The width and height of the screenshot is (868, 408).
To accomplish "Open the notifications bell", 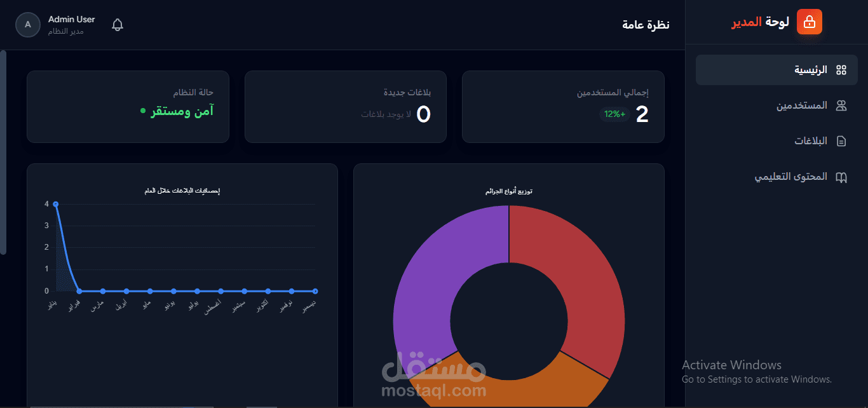I will 118,25.
